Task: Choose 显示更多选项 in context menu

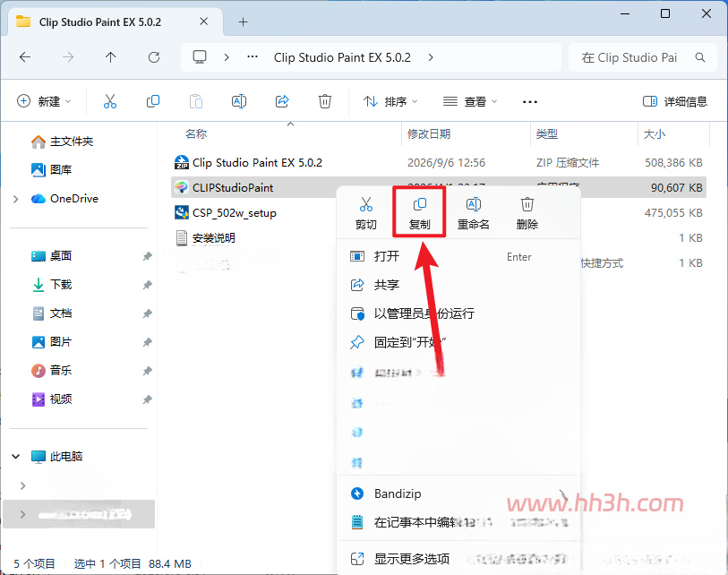Action: tap(458, 558)
